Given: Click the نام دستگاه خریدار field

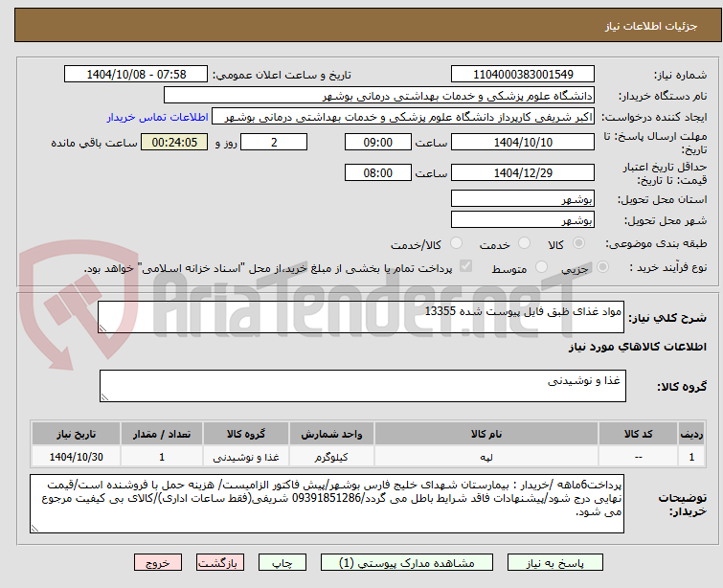Looking at the screenshot, I should (379, 96).
